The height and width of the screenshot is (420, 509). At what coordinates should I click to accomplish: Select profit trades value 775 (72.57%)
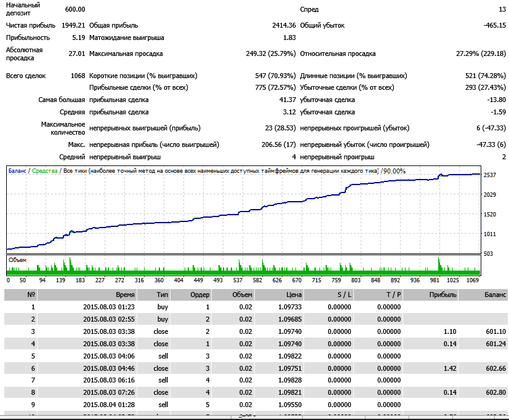click(275, 87)
